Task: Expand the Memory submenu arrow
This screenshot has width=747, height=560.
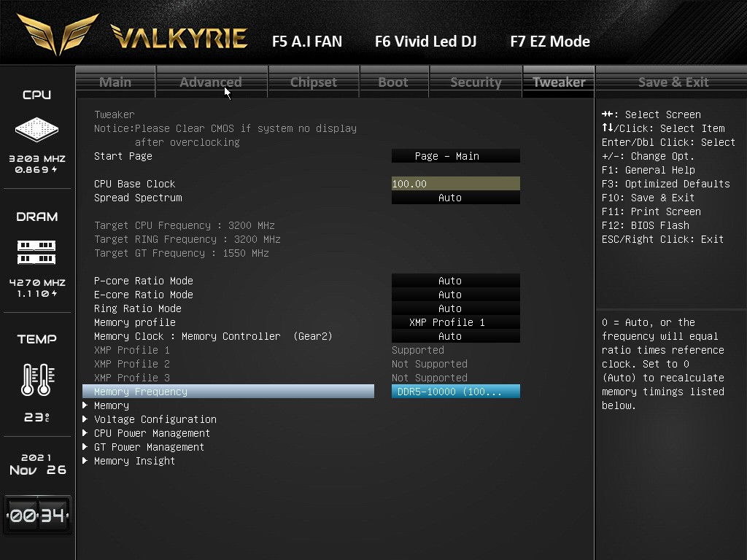Action: pyautogui.click(x=85, y=405)
